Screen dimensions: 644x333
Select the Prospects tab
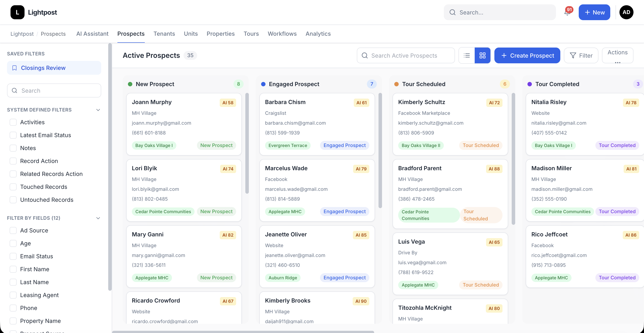pyautogui.click(x=131, y=34)
